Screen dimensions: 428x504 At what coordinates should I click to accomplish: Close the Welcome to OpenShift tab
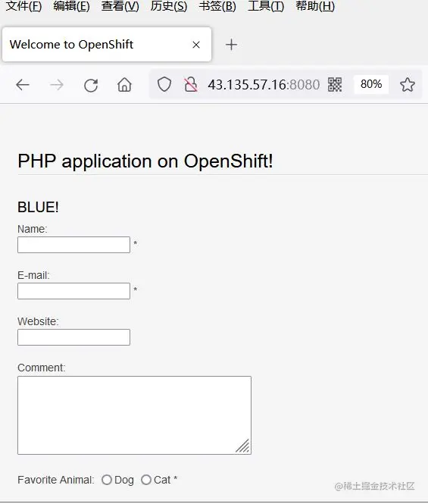pyautogui.click(x=196, y=45)
